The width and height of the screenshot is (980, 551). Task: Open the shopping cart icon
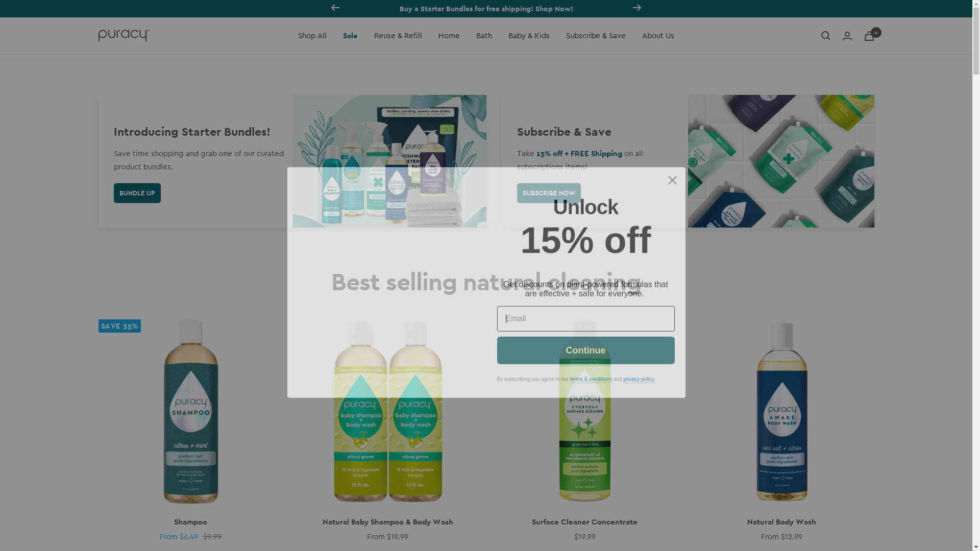point(869,36)
